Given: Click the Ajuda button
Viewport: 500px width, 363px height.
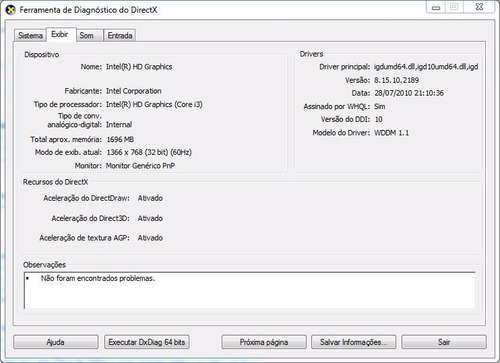Looking at the screenshot, I should coord(56,342).
